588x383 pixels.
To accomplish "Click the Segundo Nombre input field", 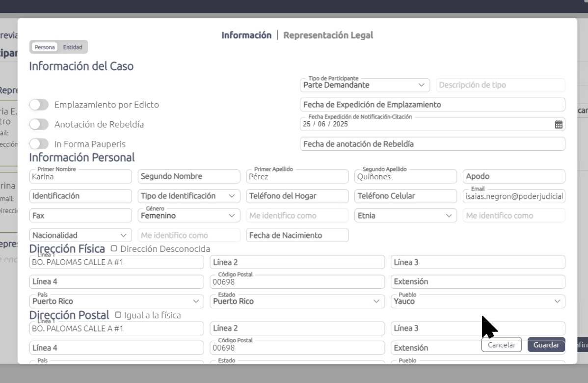I will (189, 176).
